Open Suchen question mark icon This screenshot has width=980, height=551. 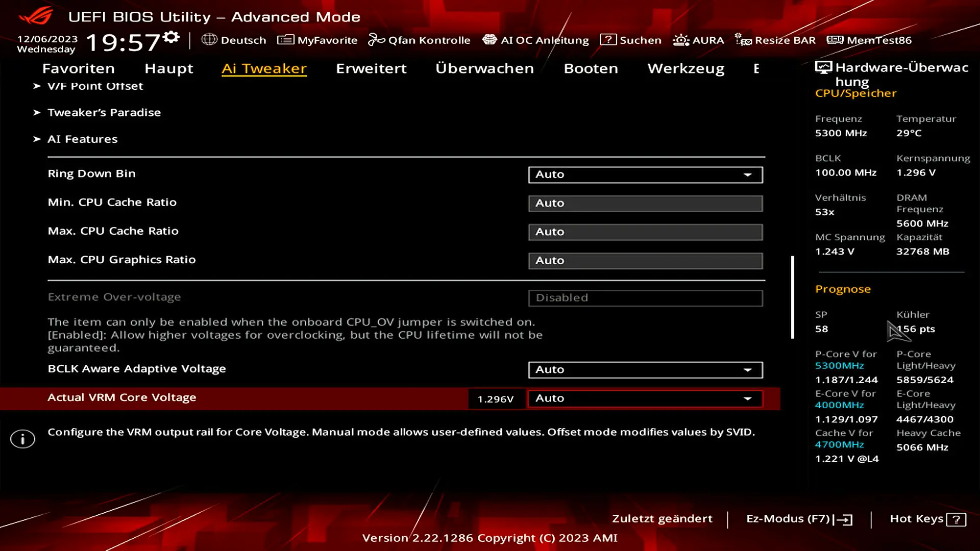tap(608, 39)
